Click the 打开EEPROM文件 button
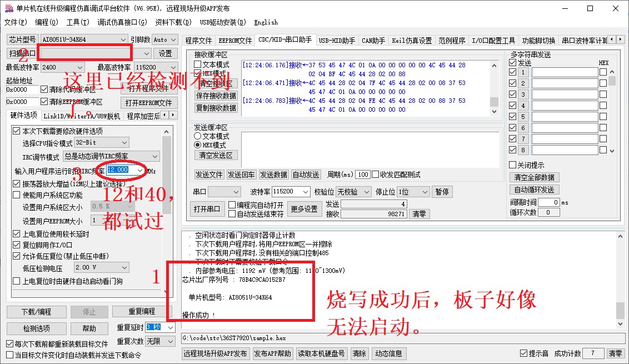 pos(148,103)
